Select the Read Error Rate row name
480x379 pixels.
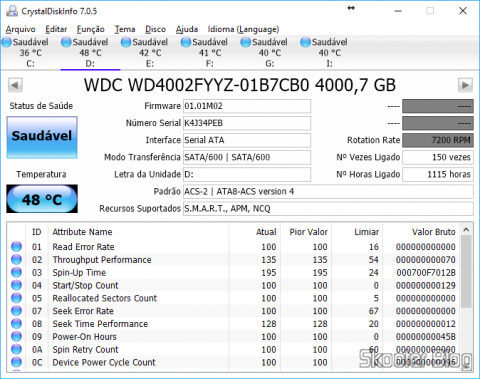[83, 247]
